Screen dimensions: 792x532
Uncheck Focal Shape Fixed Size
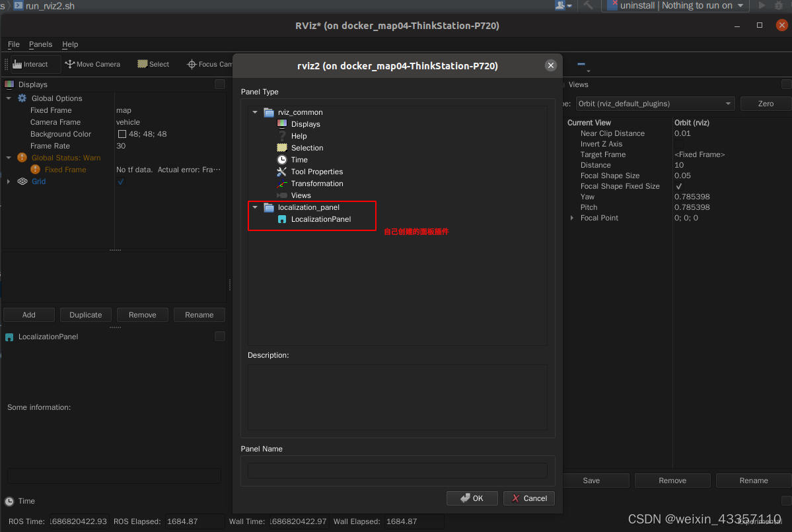tap(678, 186)
